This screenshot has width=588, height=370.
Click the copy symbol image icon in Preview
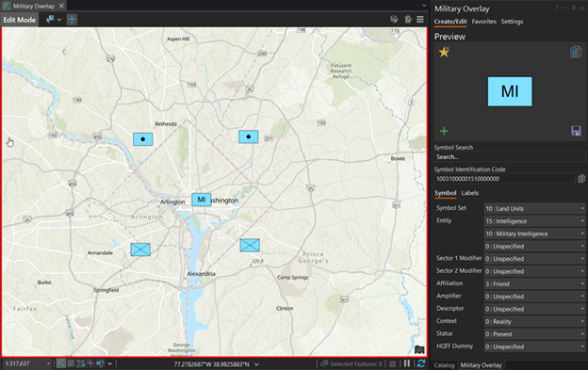576,52
